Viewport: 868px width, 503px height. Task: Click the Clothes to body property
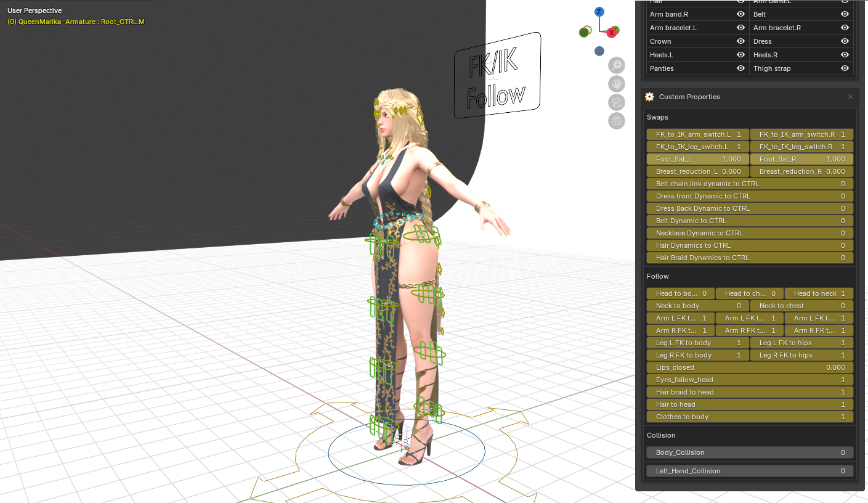(x=750, y=417)
